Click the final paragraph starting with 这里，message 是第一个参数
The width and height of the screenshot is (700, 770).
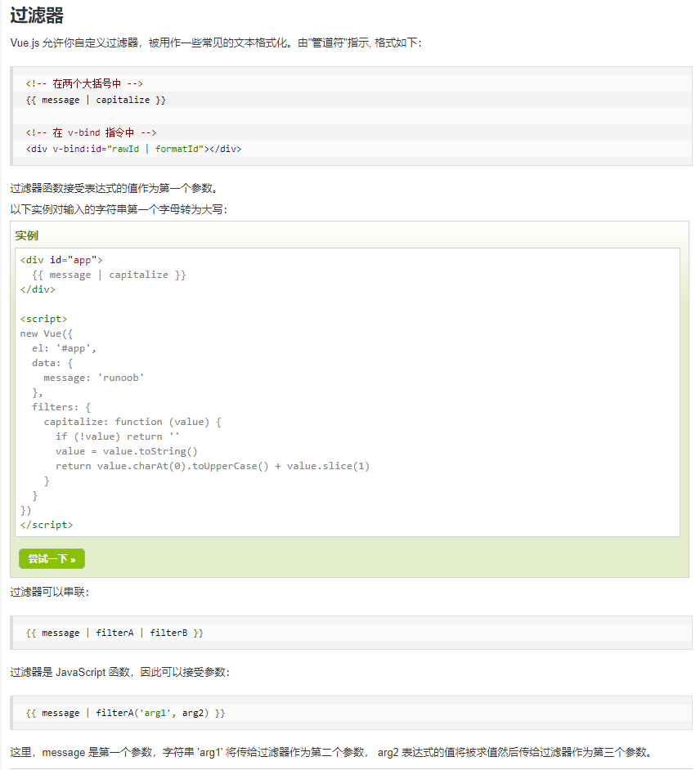tap(331, 752)
